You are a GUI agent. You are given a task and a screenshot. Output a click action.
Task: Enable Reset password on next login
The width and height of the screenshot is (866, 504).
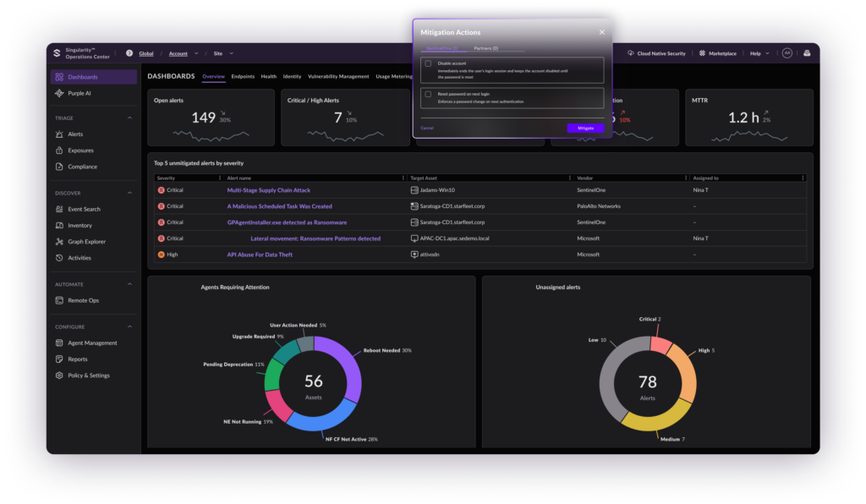point(429,94)
